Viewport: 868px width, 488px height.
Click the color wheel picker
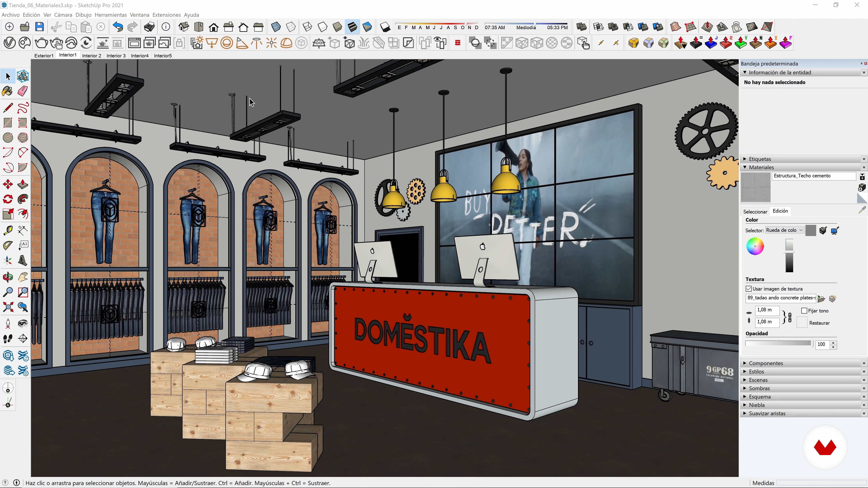coord(755,246)
